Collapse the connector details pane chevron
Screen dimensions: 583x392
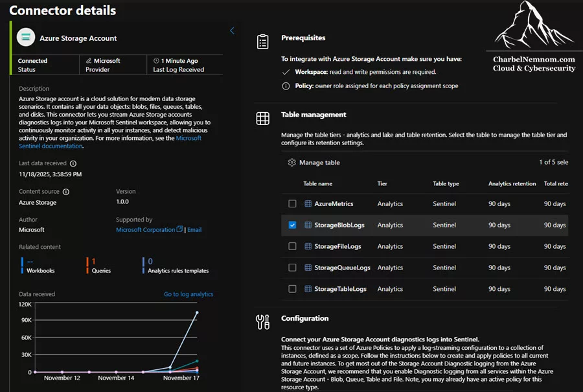point(232,30)
